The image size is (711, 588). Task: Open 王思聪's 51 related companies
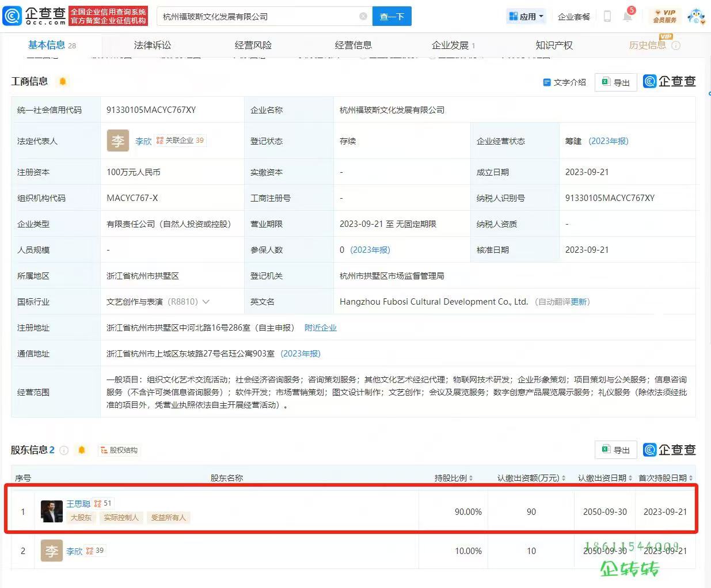click(103, 503)
